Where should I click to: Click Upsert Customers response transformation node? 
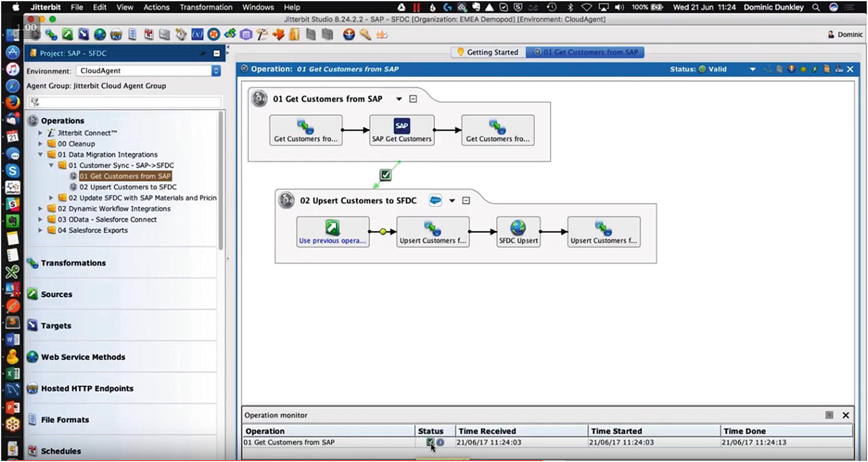click(604, 232)
